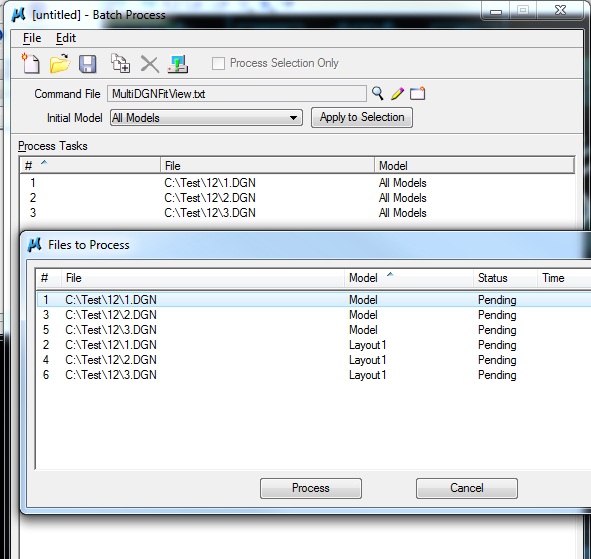Sort Files to Process by Model column

[409, 278]
